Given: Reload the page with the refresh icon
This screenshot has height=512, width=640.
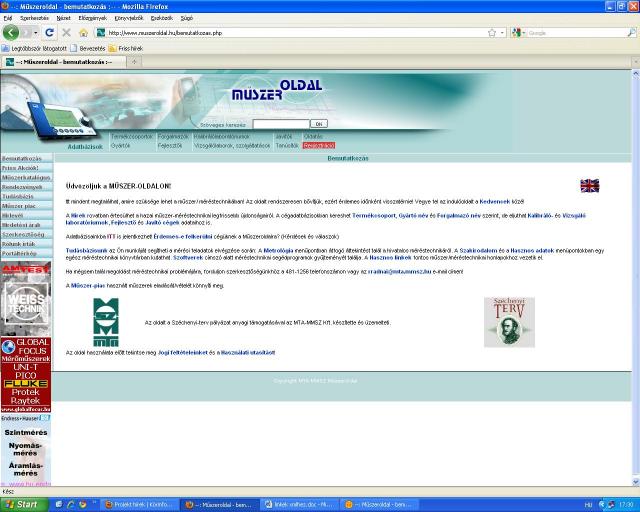Looking at the screenshot, I should (50, 32).
